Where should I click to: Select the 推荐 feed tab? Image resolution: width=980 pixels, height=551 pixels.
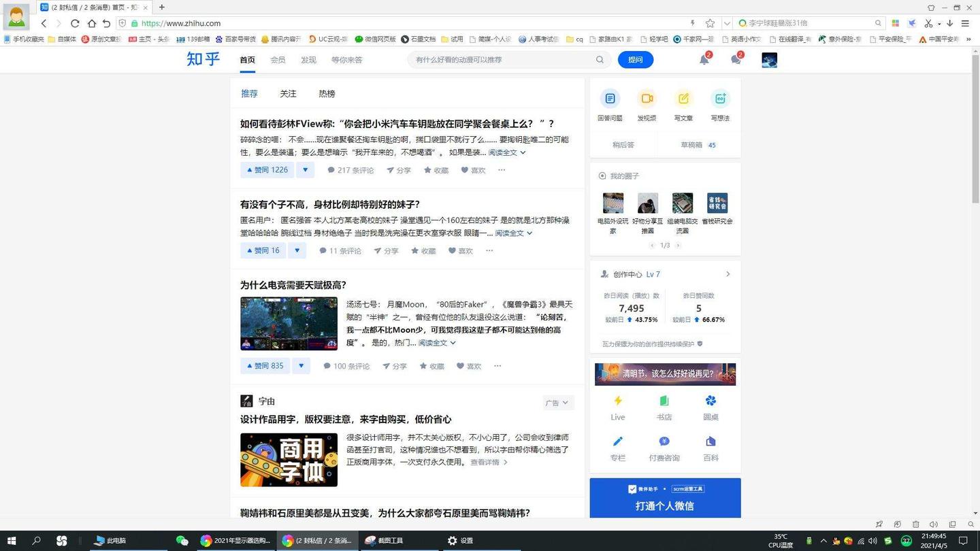click(250, 94)
